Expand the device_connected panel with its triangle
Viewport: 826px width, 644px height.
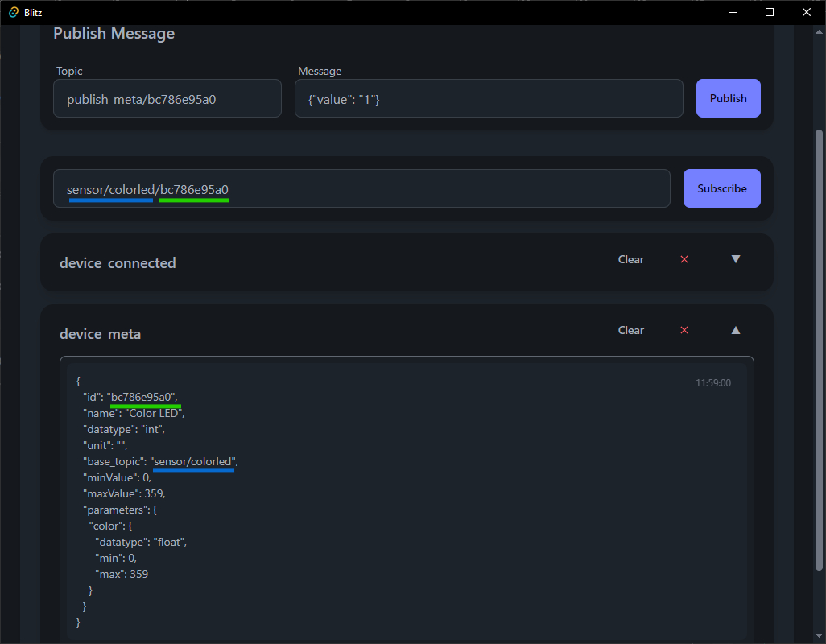click(735, 259)
